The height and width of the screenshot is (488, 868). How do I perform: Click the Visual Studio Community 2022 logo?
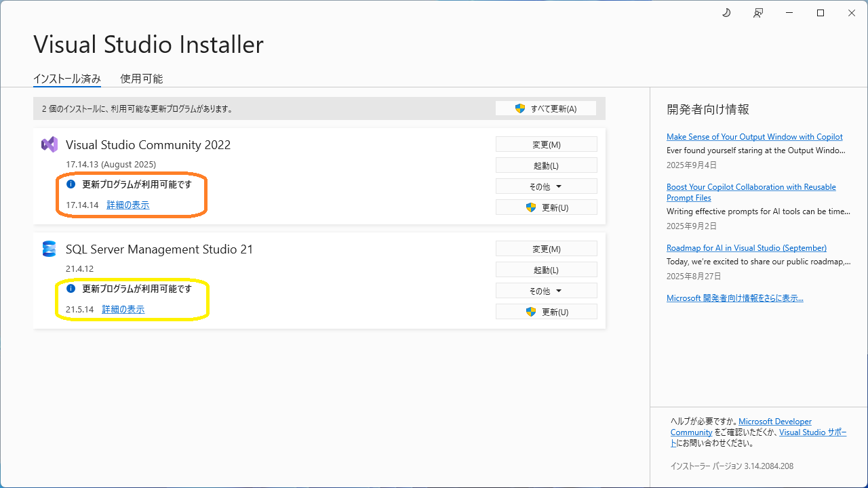pos(50,144)
